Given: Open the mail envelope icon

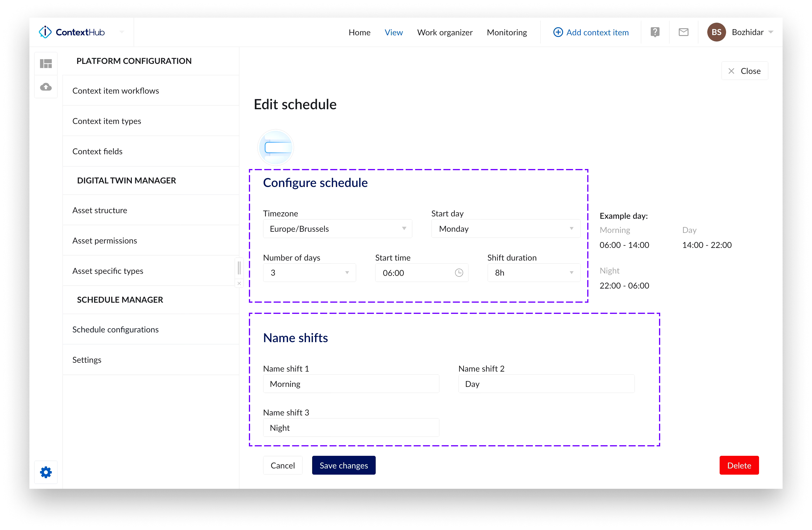Looking at the screenshot, I should tap(683, 32).
